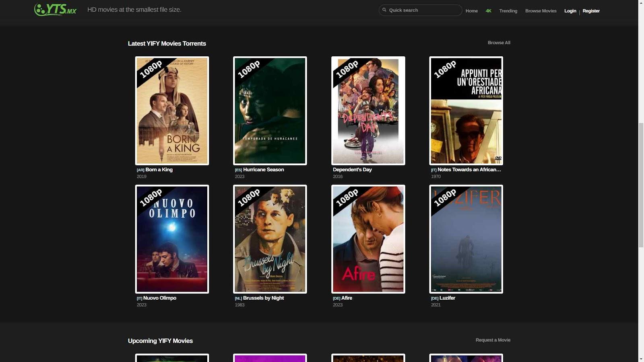Open the Afire poster

point(368,239)
